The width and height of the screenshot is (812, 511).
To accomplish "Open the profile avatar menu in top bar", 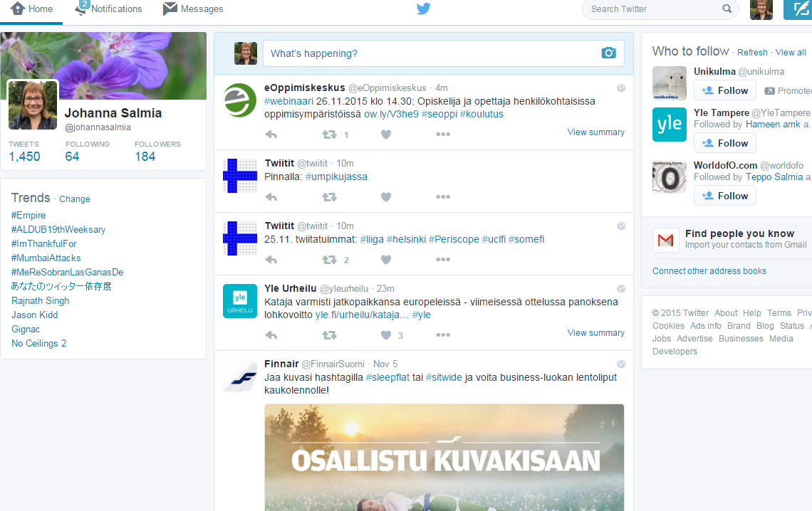I will tap(761, 9).
